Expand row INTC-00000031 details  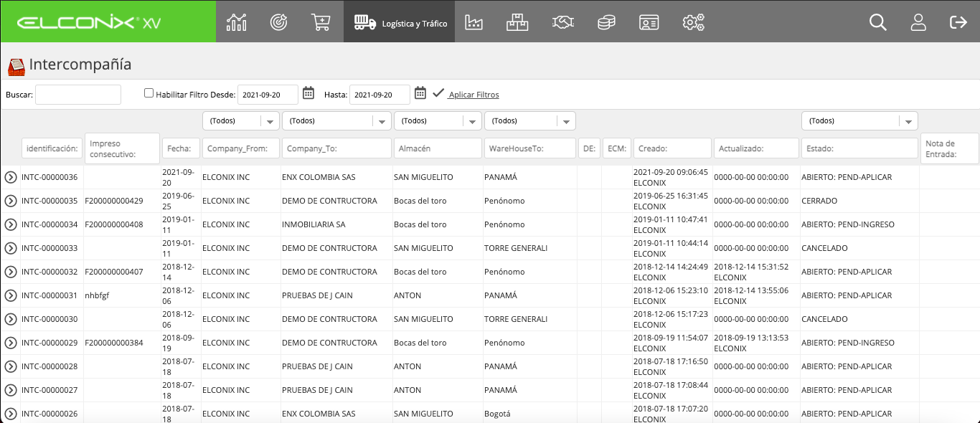point(10,295)
